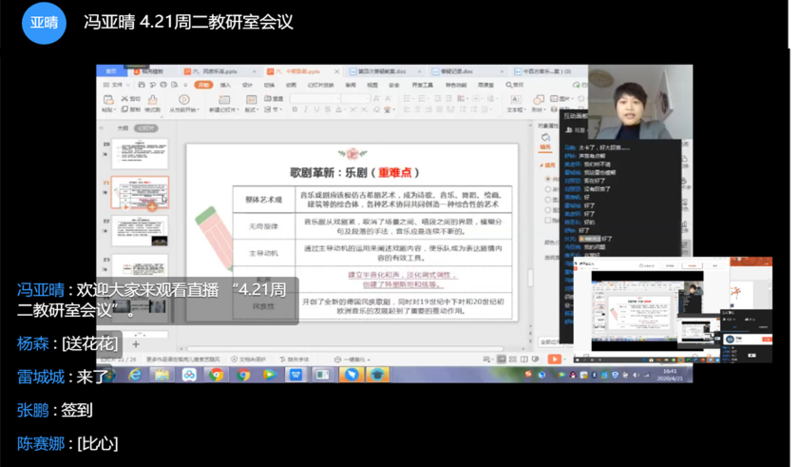Screen dimensions: 800x467
Task: Select slide 22 thumbnail
Action: tap(139, 231)
